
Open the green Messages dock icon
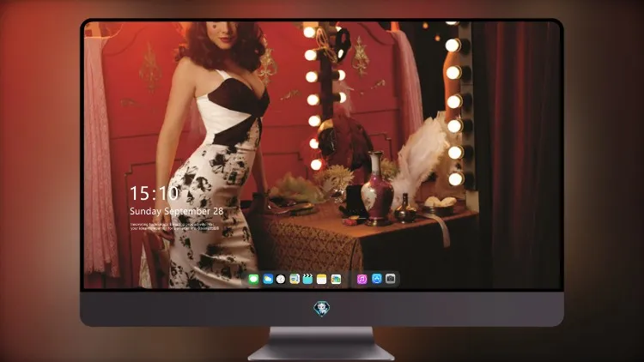click(x=253, y=279)
